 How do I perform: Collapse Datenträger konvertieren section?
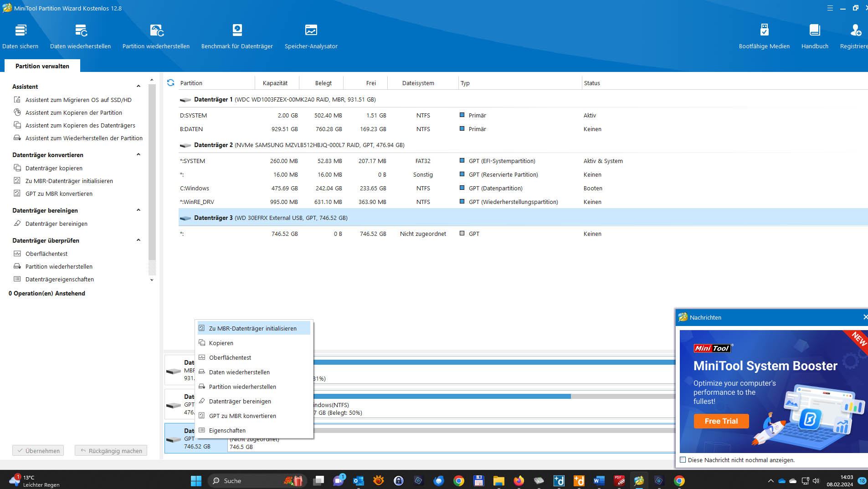139,154
